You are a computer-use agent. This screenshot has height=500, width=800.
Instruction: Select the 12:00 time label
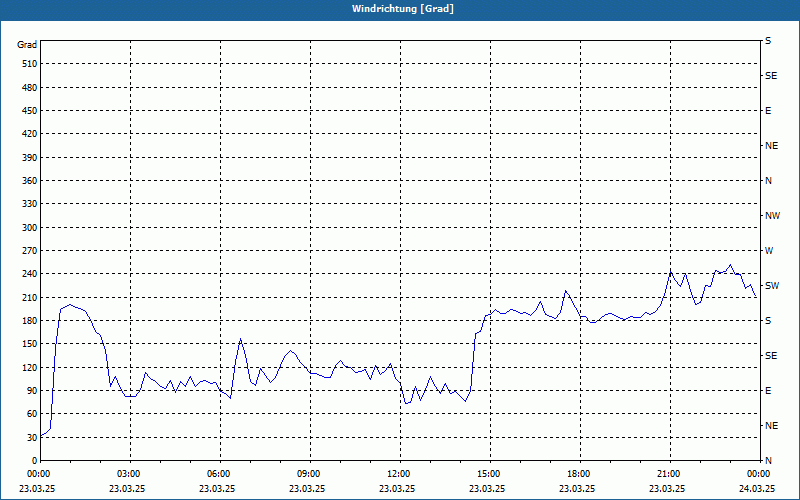(x=400, y=473)
